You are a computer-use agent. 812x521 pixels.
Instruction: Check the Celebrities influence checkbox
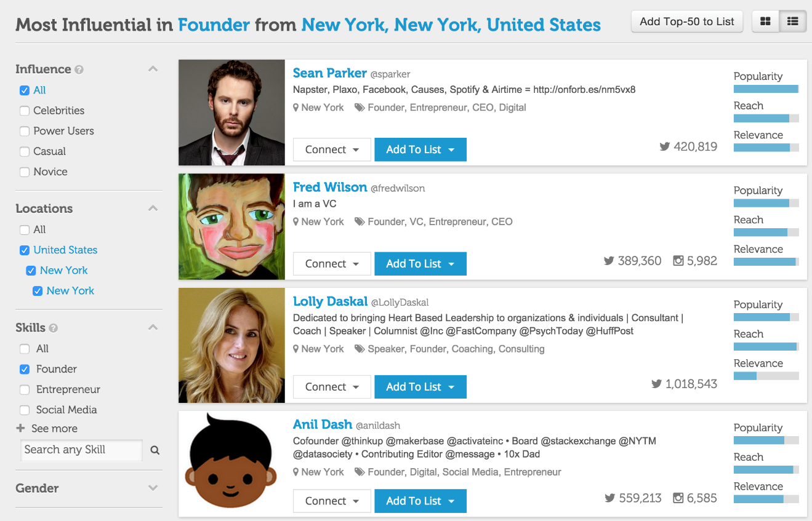coord(25,111)
